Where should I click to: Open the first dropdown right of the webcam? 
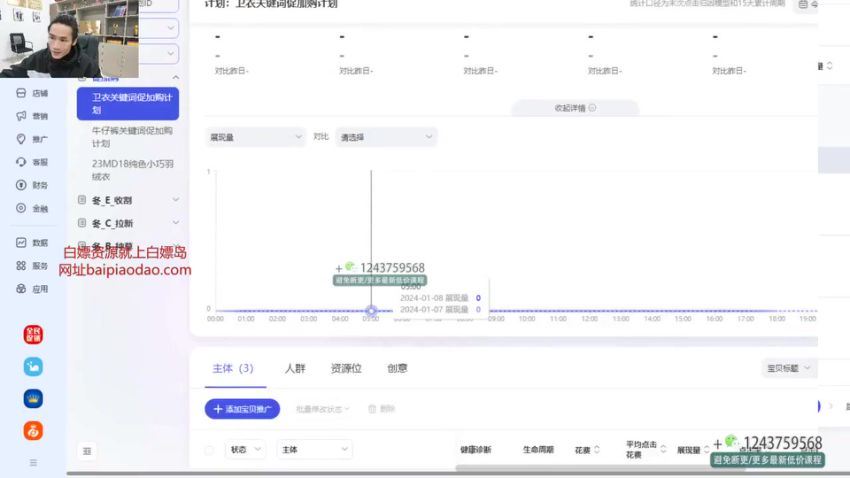[x=159, y=28]
